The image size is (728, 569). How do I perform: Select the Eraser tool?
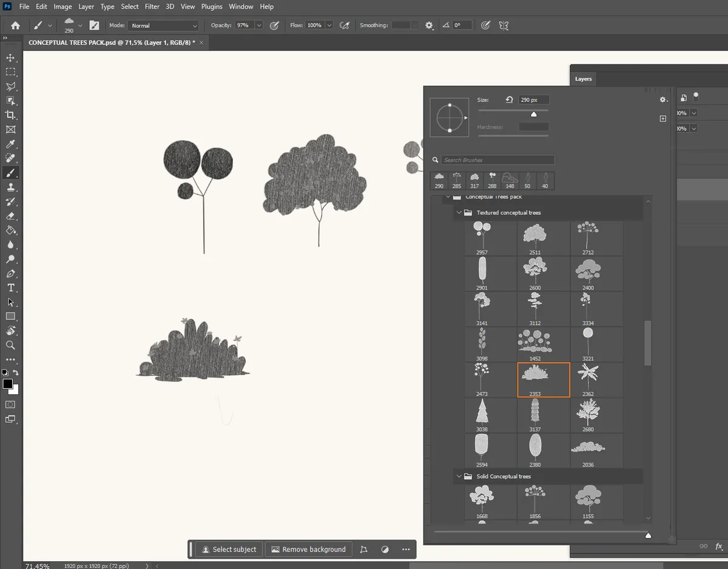11,216
